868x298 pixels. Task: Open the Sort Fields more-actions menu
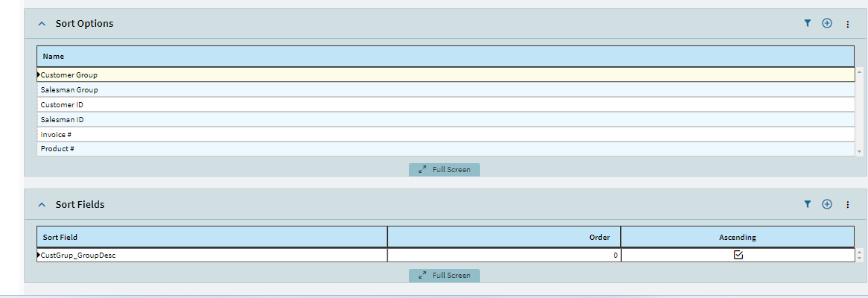pyautogui.click(x=848, y=205)
